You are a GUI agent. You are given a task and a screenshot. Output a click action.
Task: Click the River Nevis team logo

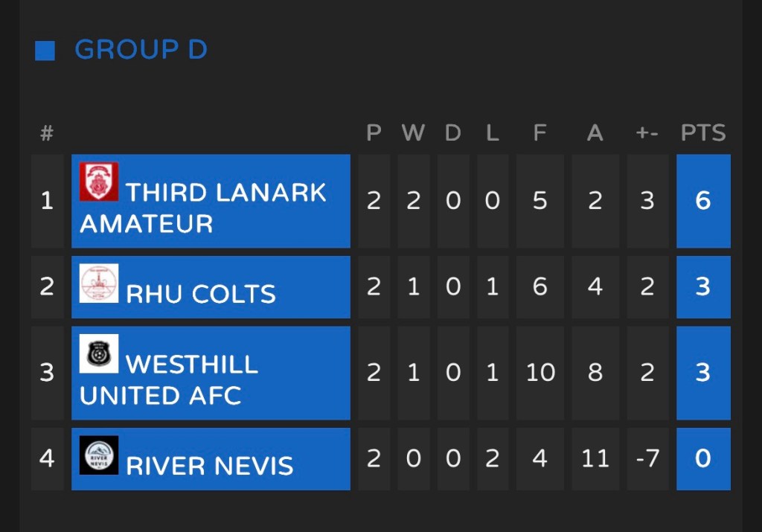click(99, 455)
